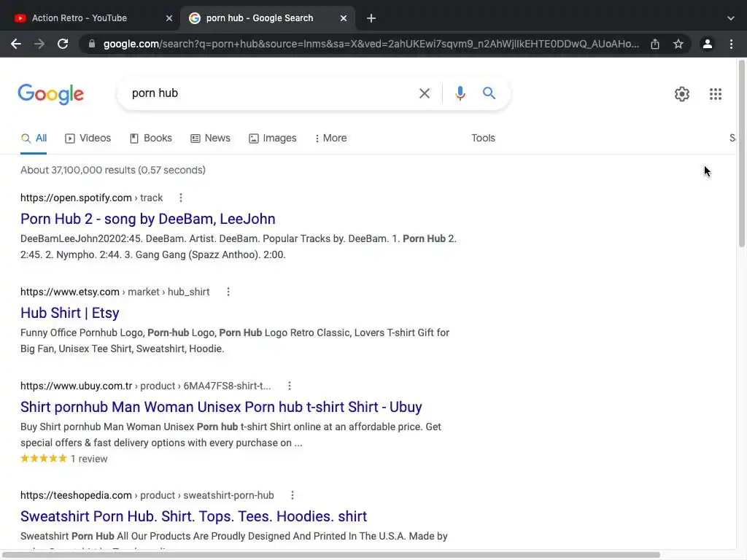Click the padlock site info icon
The width and height of the screenshot is (747, 560).
pos(92,44)
